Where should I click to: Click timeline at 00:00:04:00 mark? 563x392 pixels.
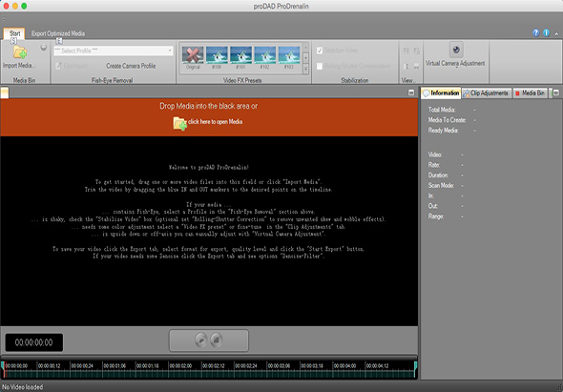(344, 366)
